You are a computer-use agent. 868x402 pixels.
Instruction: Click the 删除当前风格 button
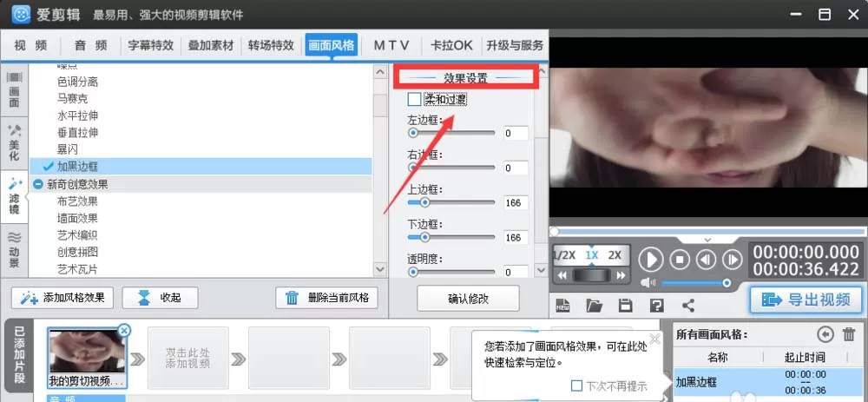click(x=326, y=298)
